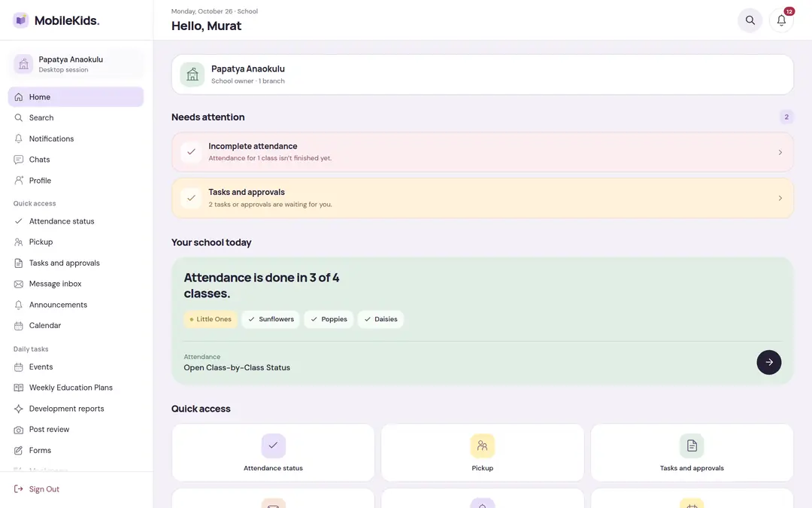This screenshot has height=508, width=812.
Task: Open the notification bell with 12 badge
Action: pos(781,20)
